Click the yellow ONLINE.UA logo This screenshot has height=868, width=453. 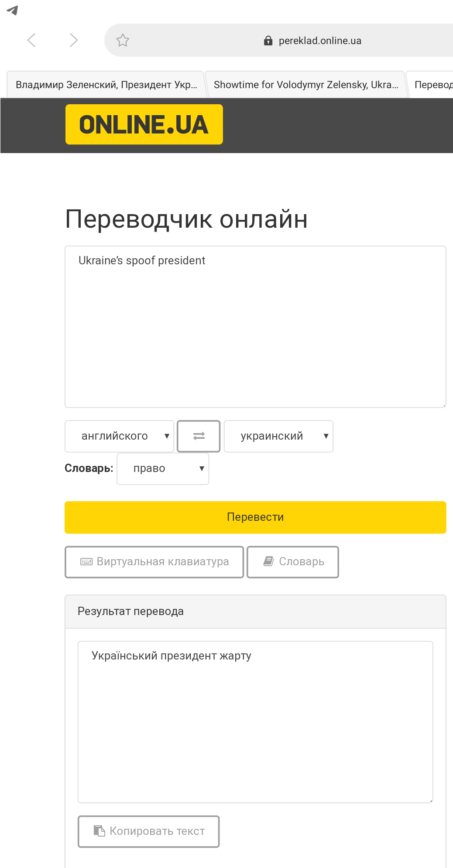[x=144, y=124]
